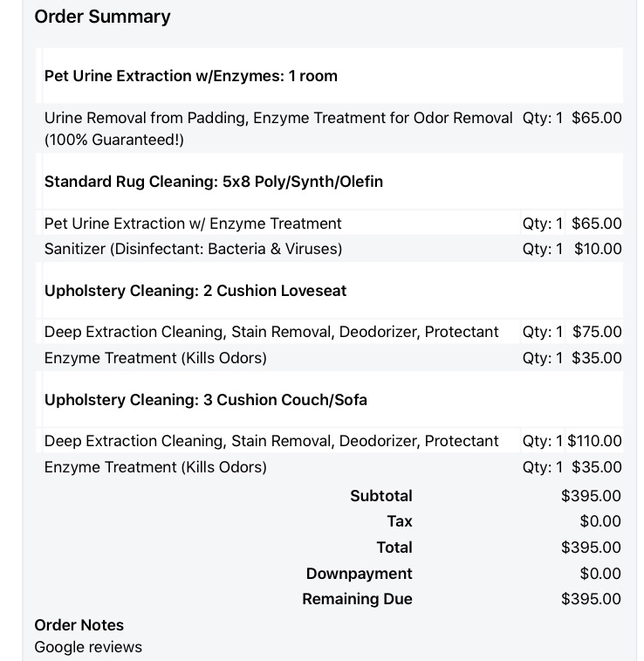Select the 3 Cushion Couch/Sofa header
Viewport: 644px width, 661px height.
[x=205, y=400]
